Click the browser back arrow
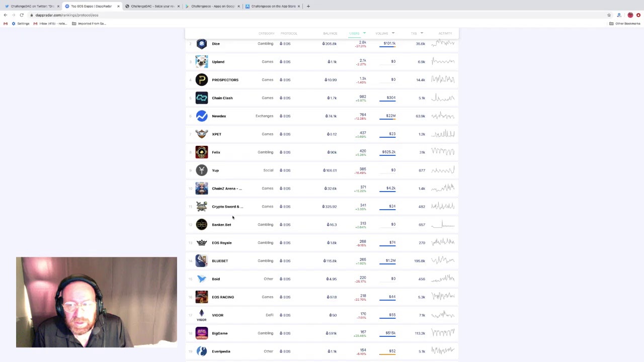Screen dimensions: 644x362 click(6, 15)
